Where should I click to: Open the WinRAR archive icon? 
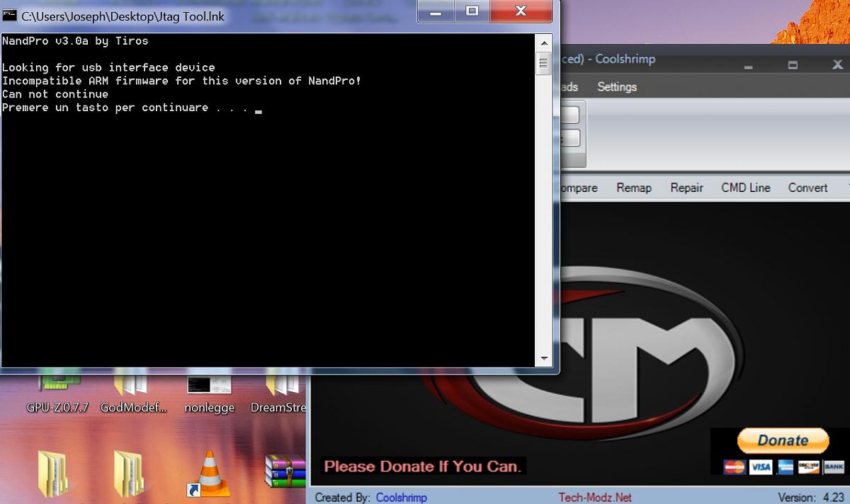(285, 471)
